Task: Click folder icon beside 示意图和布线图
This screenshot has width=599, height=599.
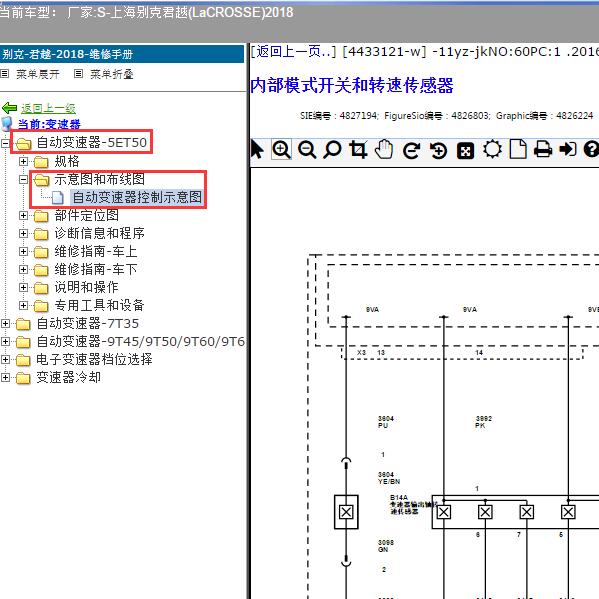Action: tap(41, 180)
